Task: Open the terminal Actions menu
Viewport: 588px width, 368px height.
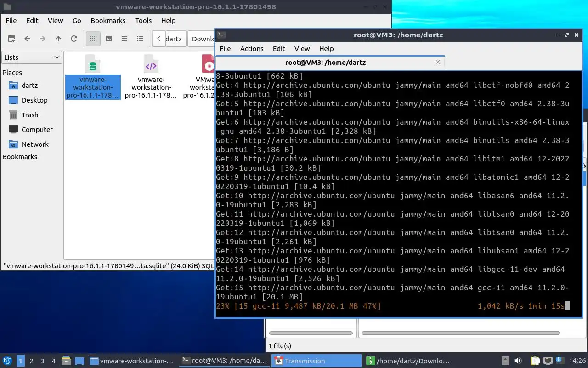Action: click(252, 49)
